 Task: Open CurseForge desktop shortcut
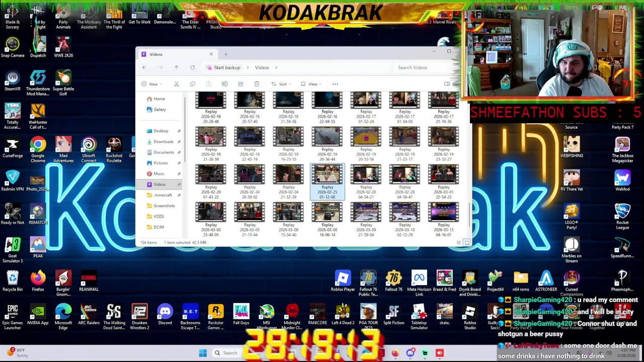click(13, 147)
